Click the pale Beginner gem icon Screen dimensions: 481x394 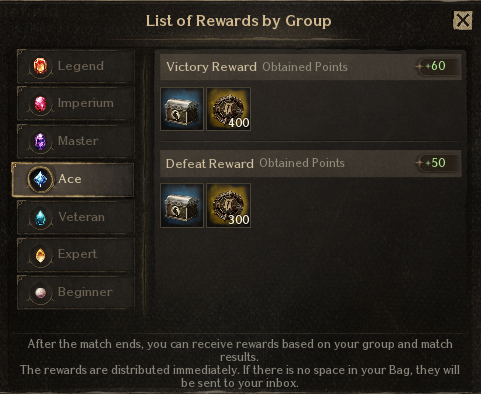[x=40, y=292]
